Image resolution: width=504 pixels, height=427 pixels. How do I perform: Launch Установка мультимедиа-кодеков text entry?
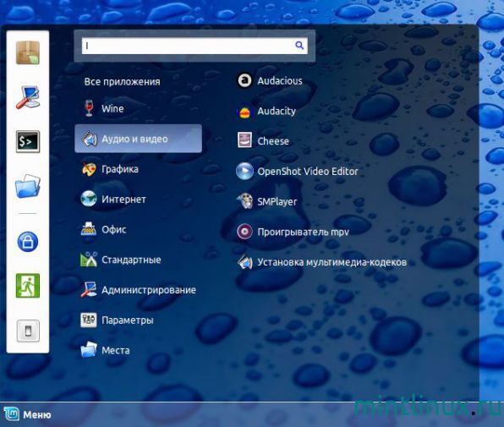coord(331,262)
